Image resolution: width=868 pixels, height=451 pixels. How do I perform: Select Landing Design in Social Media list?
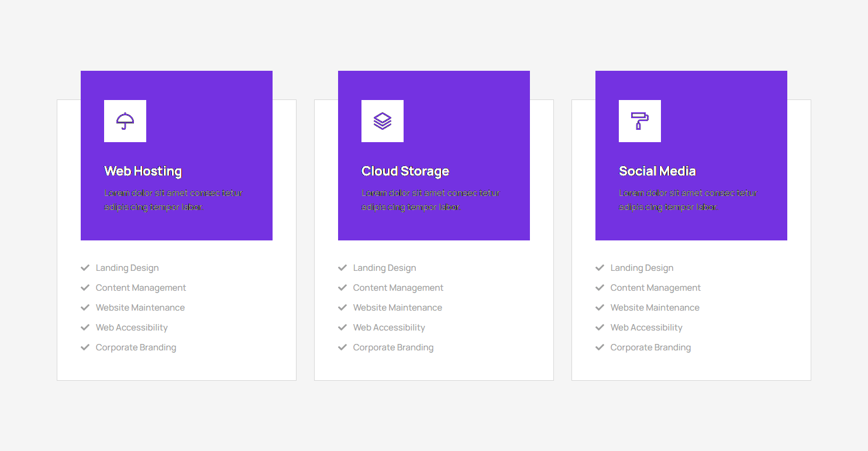click(642, 268)
